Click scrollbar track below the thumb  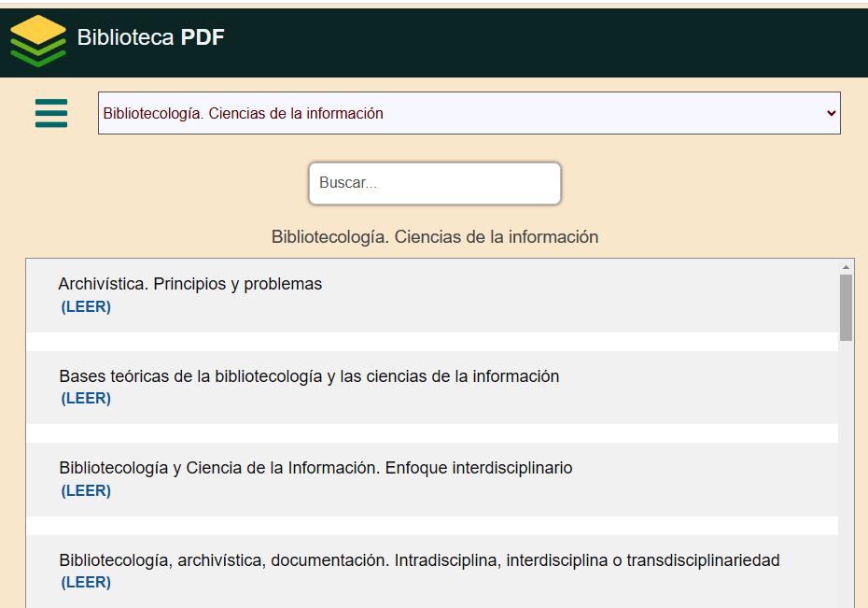(x=847, y=467)
